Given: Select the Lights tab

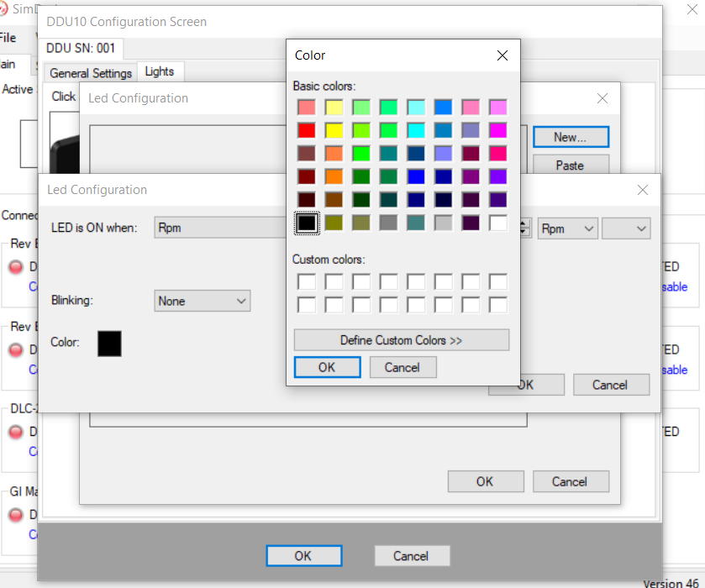Looking at the screenshot, I should (160, 71).
